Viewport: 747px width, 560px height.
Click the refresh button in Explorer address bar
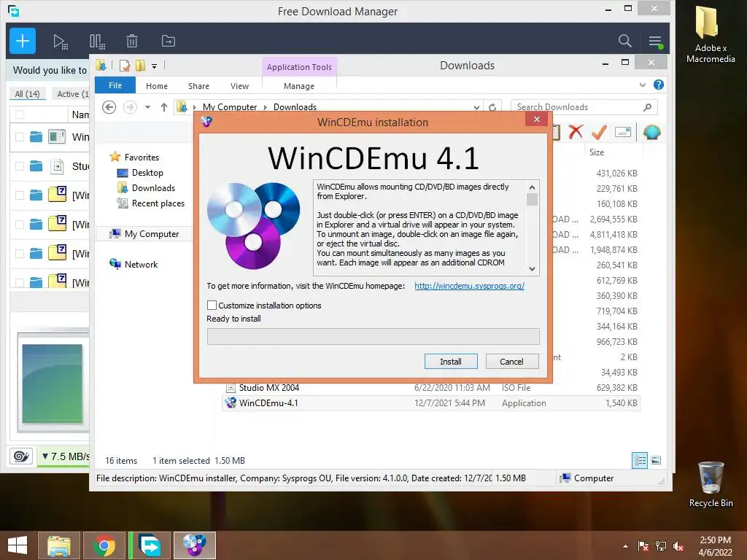tap(492, 107)
